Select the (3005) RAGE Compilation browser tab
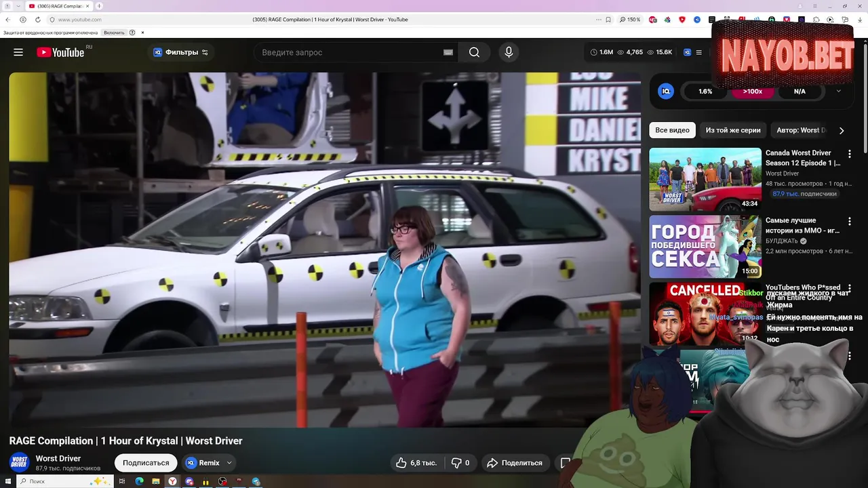 click(60, 6)
